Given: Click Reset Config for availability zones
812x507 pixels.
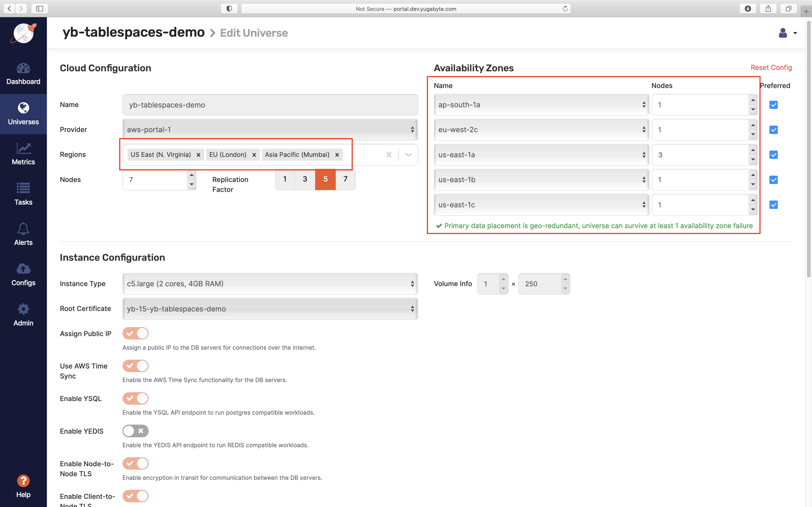Looking at the screenshot, I should tap(771, 67).
